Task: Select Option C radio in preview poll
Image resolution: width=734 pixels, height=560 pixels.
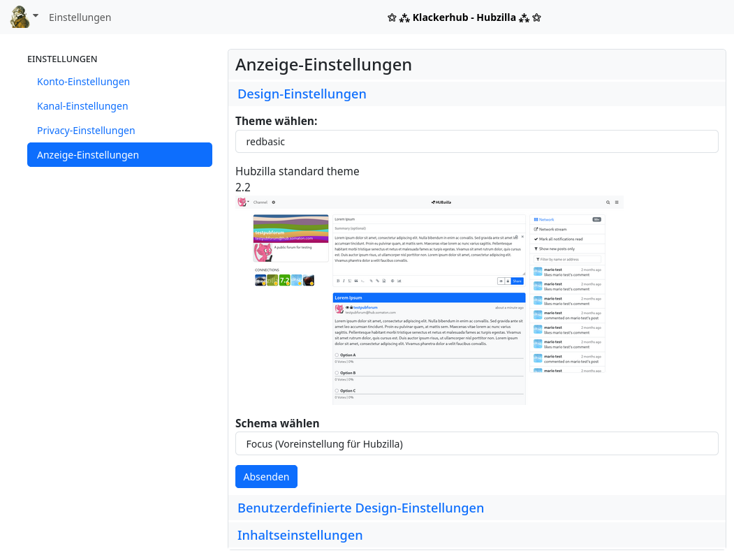Action: (337, 390)
